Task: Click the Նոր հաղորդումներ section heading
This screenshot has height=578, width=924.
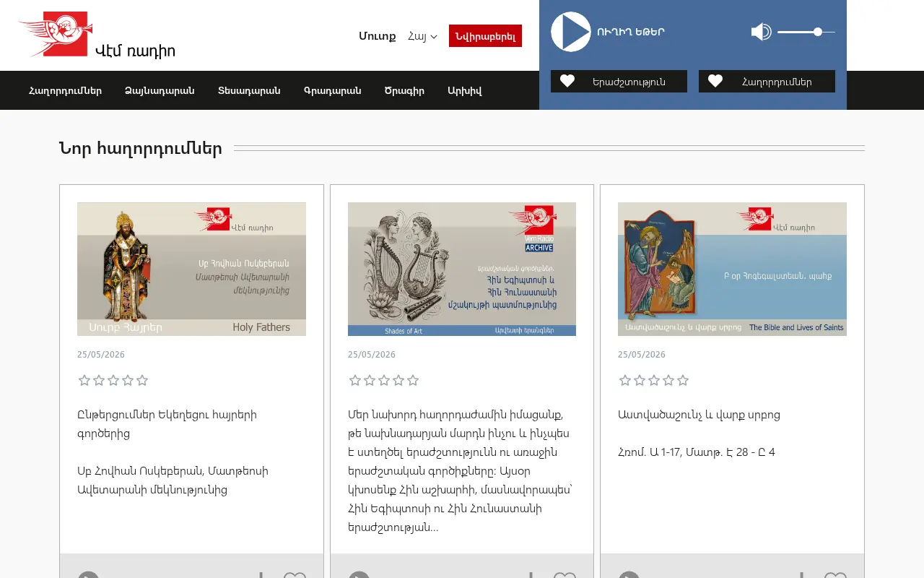Action: (141, 149)
